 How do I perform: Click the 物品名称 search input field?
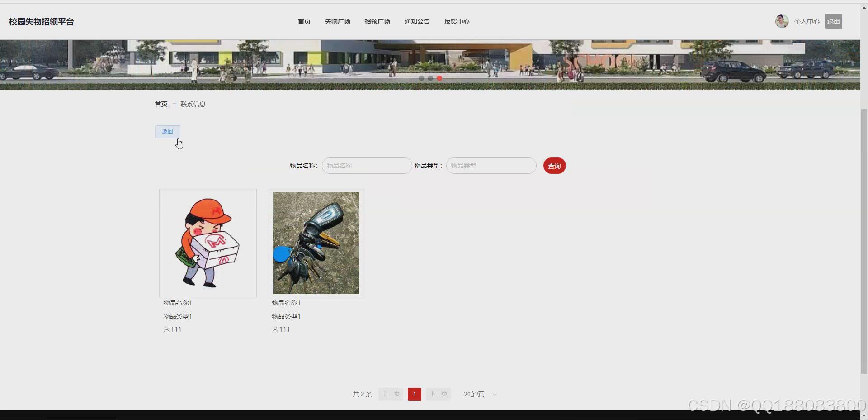click(x=366, y=166)
